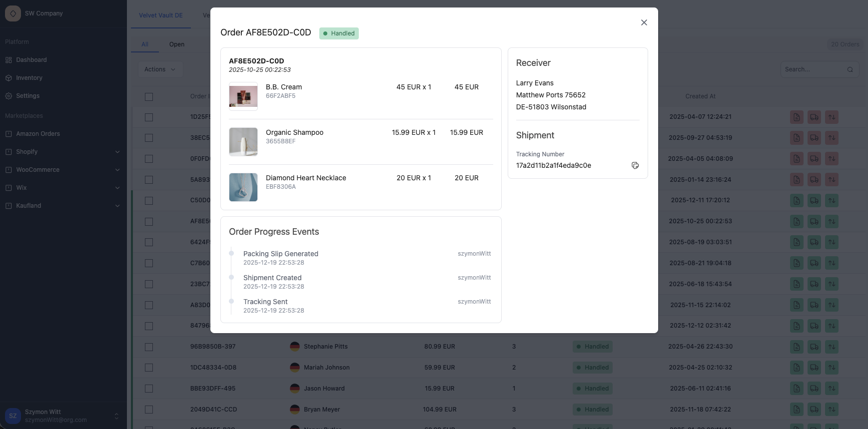Click the B.B. Cream SKU 66F2ABF5

pyautogui.click(x=280, y=96)
